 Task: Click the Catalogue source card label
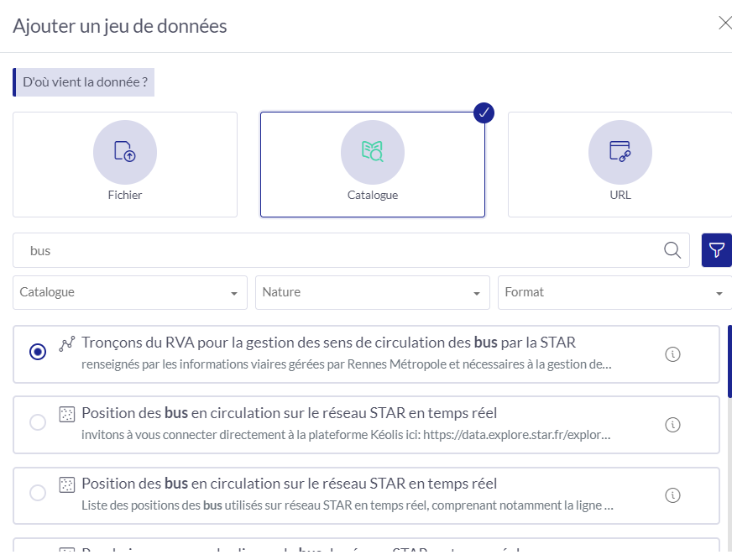373,195
